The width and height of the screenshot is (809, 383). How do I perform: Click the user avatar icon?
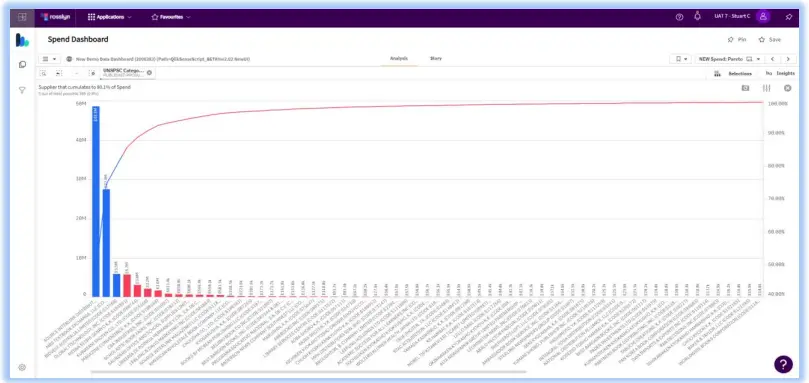(x=763, y=17)
